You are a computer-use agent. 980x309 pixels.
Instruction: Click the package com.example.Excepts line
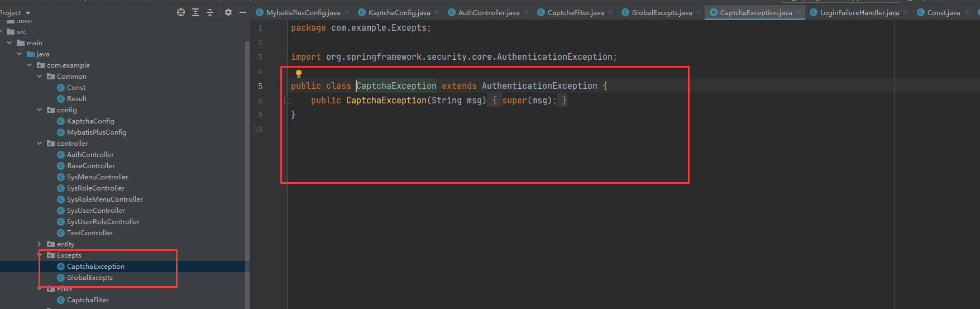(361, 28)
